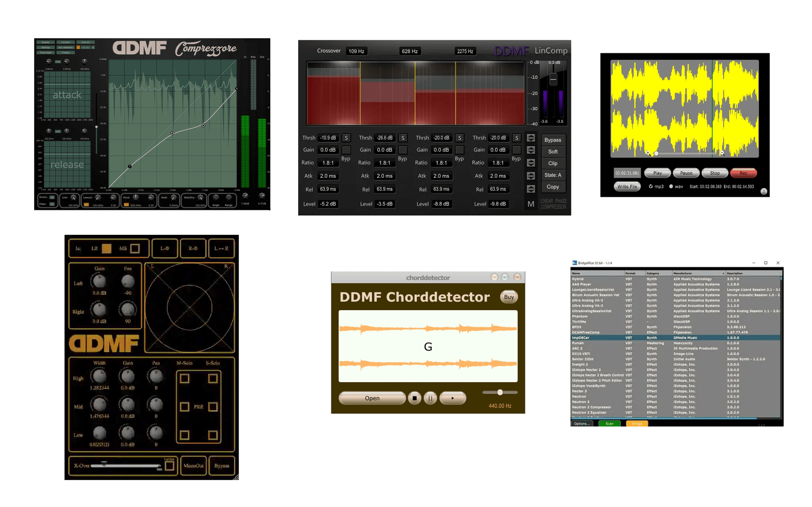The height and width of the screenshot is (507, 812).
Task: Click the stop icon in Chorddetector
Action: (x=414, y=398)
